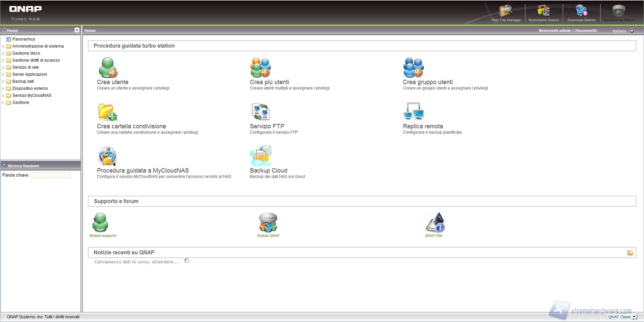Click the Crea utente wizard icon
This screenshot has height=322, width=644.
pyautogui.click(x=108, y=68)
